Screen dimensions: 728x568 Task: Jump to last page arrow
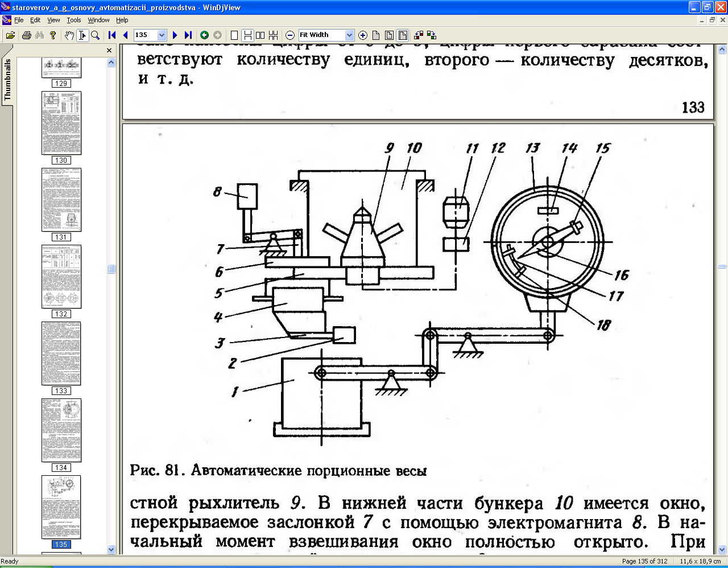pyautogui.click(x=188, y=35)
